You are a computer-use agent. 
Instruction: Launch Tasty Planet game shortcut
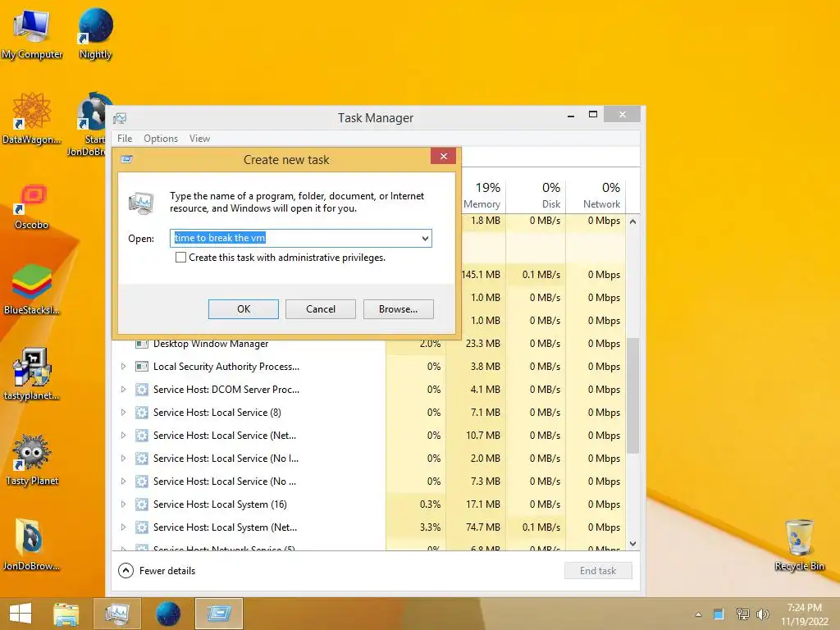coord(32,459)
